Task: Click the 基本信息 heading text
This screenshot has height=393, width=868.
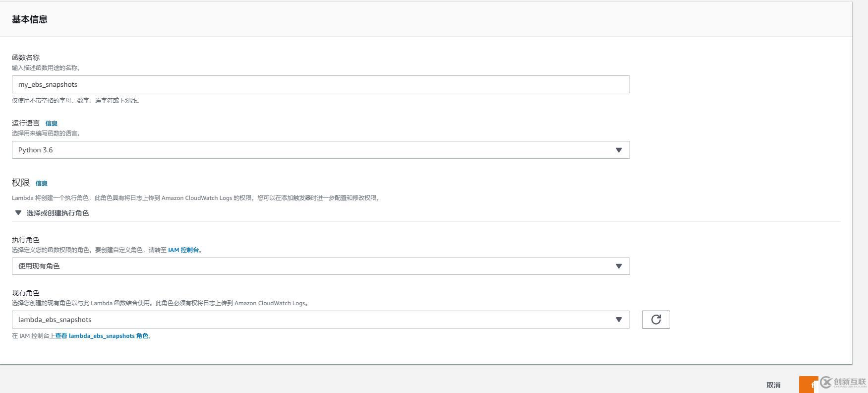Action: point(30,19)
